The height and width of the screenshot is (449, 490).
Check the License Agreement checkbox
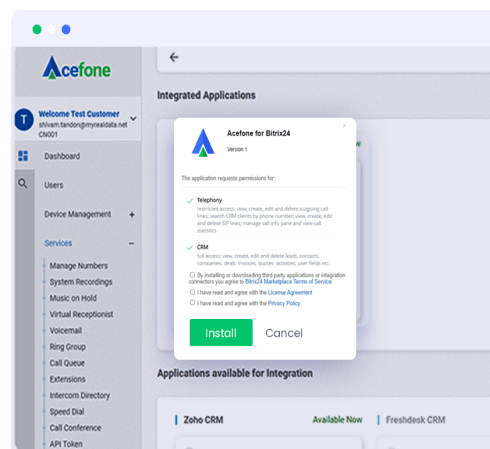coord(192,292)
